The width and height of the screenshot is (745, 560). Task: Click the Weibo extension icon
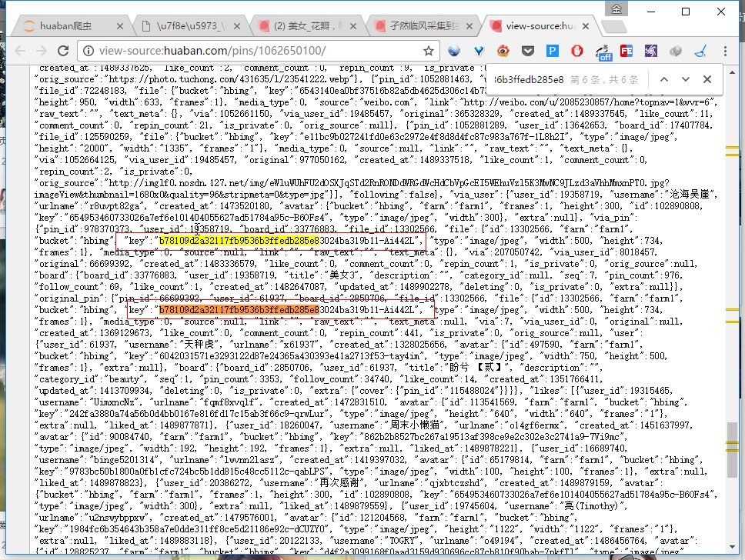click(503, 52)
